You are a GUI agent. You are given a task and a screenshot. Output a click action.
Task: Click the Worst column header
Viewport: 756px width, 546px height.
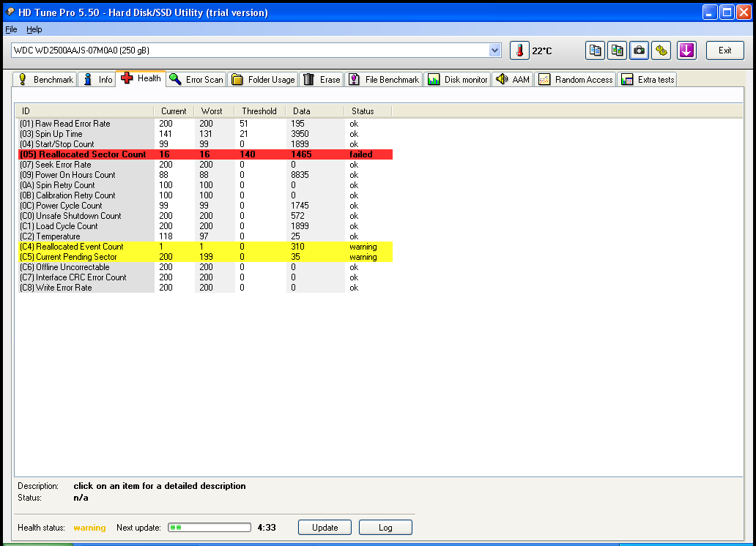(214, 111)
